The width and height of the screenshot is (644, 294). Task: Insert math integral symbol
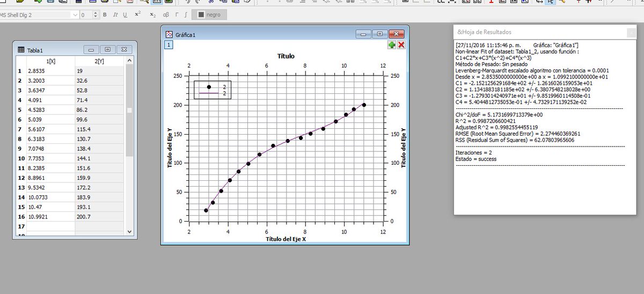tap(186, 15)
